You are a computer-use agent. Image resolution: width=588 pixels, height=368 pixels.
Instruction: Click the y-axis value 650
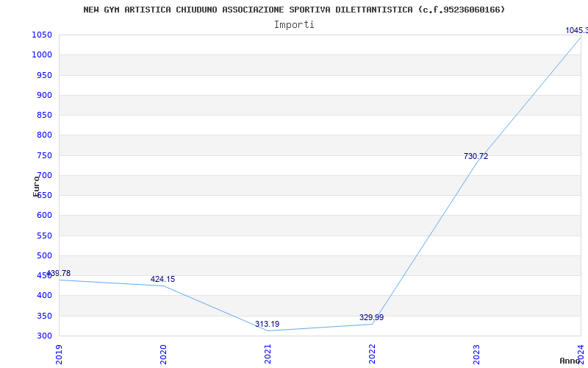point(44,195)
